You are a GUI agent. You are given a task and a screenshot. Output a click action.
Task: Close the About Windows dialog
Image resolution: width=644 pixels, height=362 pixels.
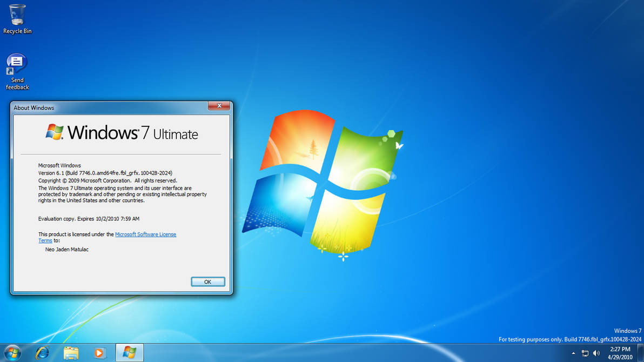tap(219, 106)
